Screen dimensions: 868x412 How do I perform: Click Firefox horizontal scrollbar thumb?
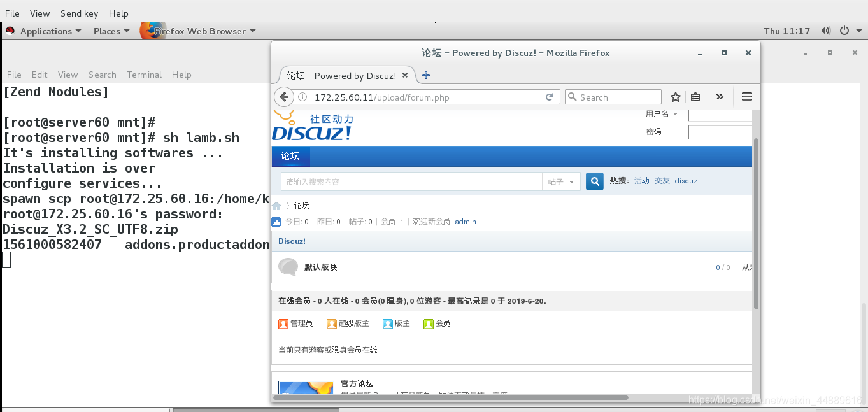click(452, 397)
